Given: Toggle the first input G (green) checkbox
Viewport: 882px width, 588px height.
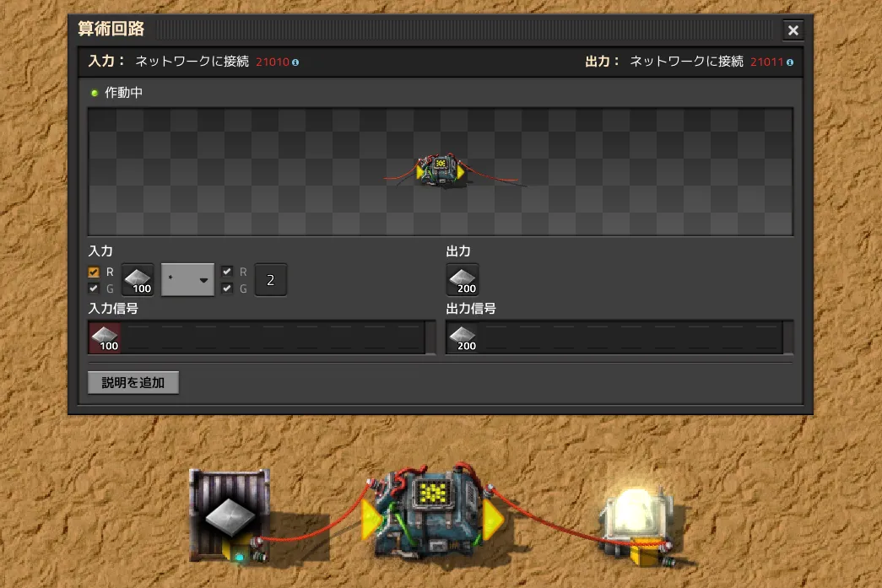Looking at the screenshot, I should [94, 289].
